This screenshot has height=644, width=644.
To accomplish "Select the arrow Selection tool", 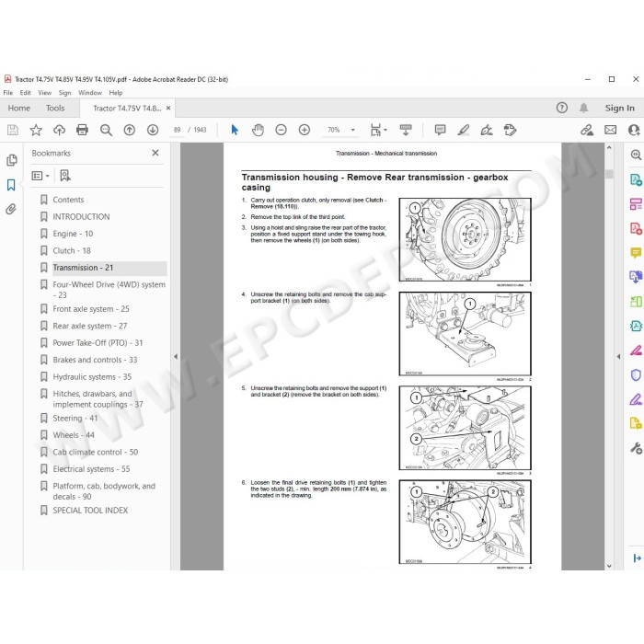I will pos(235,131).
